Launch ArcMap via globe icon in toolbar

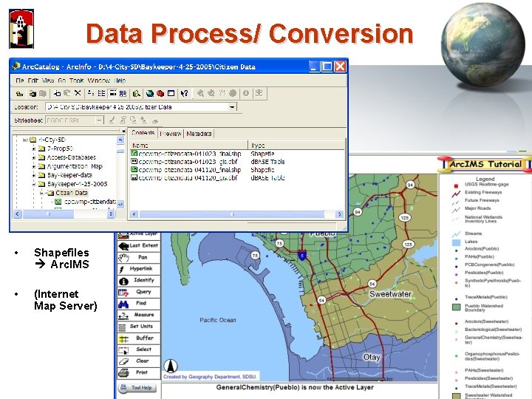[149, 93]
